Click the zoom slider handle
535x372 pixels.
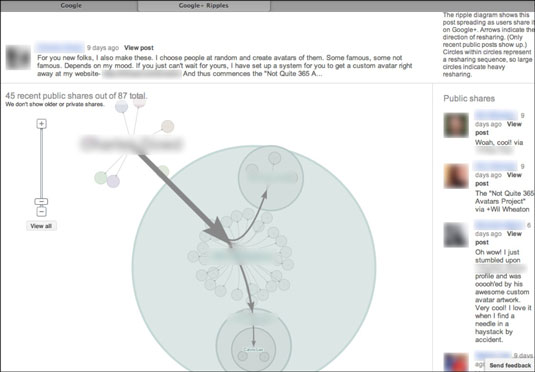tap(41, 202)
